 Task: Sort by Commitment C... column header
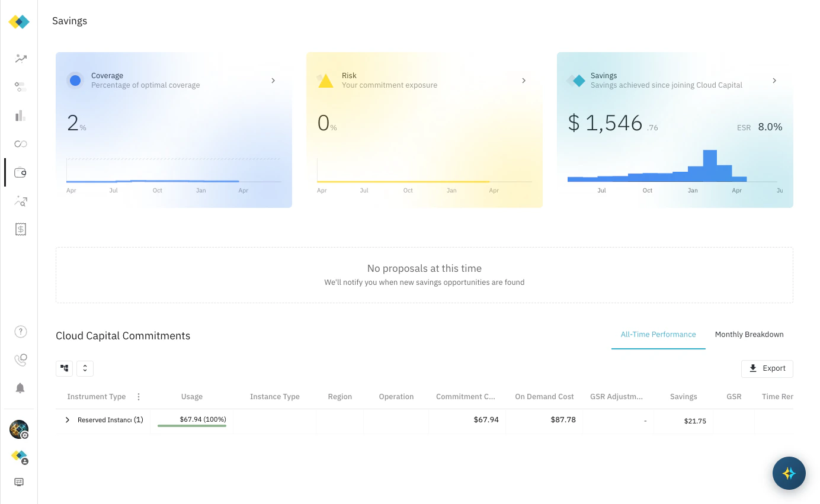[x=466, y=397]
